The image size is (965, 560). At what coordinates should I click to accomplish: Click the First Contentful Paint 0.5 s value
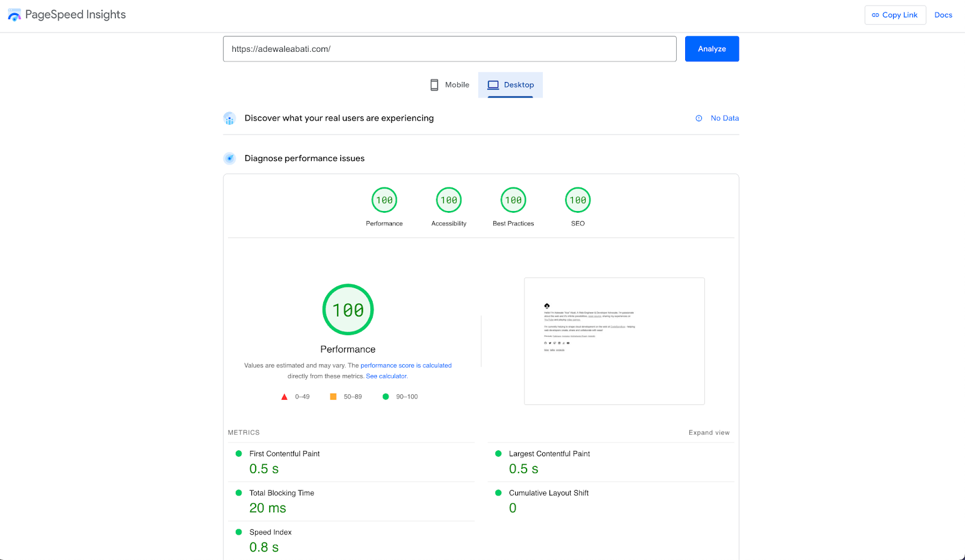(x=264, y=469)
